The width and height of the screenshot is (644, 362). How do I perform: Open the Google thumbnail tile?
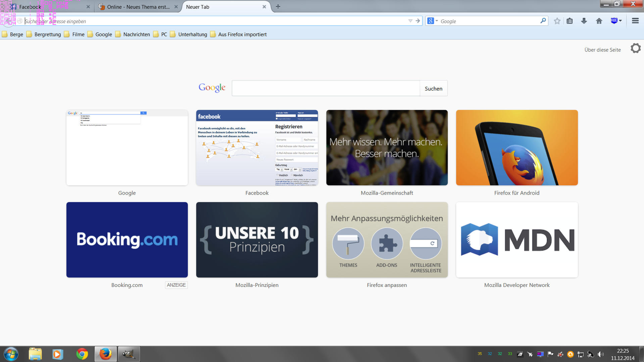[x=127, y=148]
